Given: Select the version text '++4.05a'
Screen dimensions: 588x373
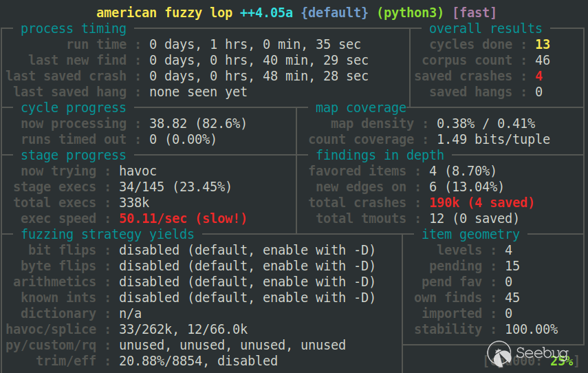Looking at the screenshot, I should click(266, 13).
